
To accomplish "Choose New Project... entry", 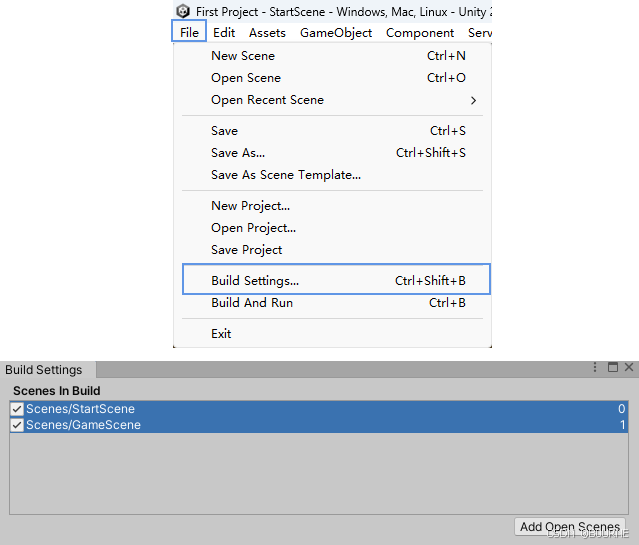I will click(x=332, y=206).
